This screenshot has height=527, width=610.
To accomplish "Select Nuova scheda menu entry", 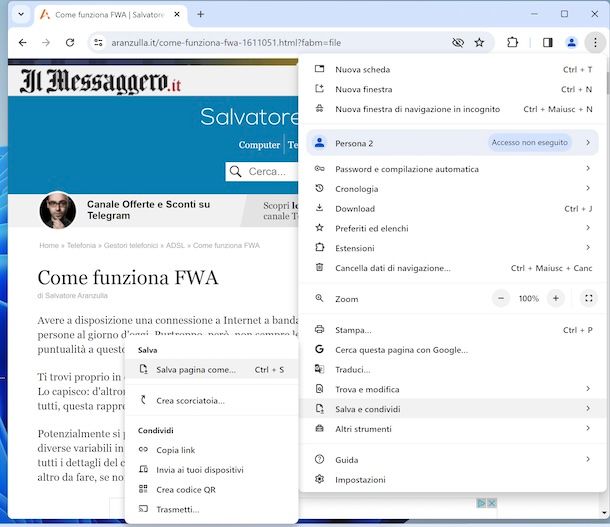I will pos(453,70).
